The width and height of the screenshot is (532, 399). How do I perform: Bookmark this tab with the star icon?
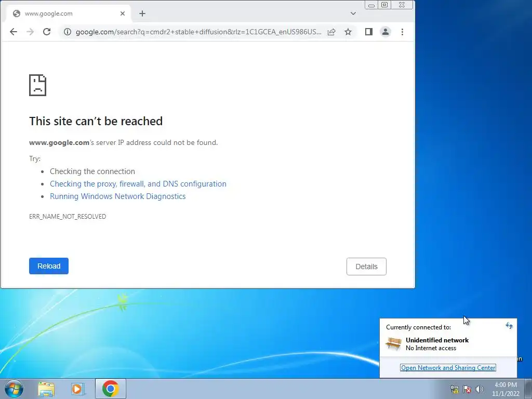348,32
